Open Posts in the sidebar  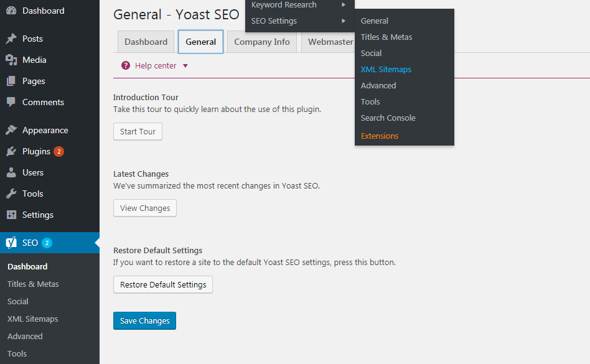tap(50, 39)
